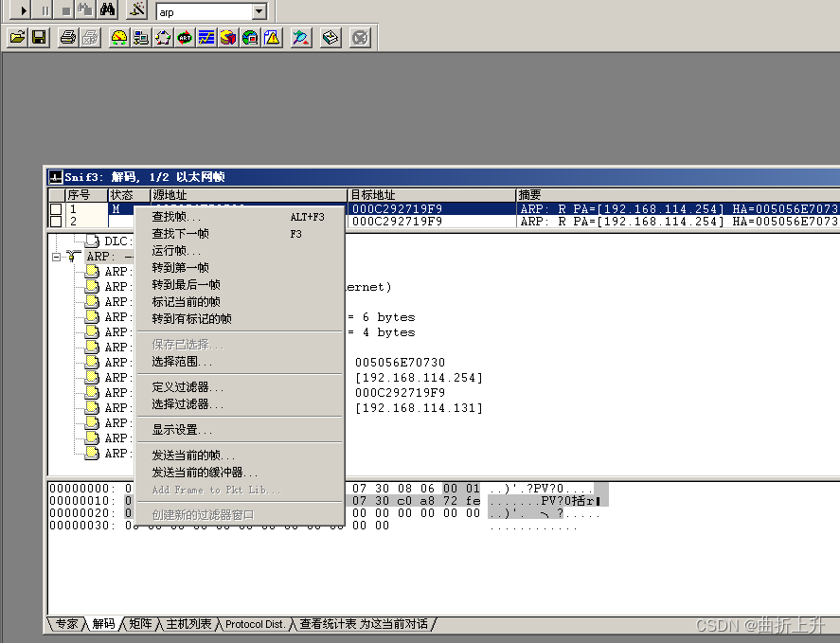The width and height of the screenshot is (840, 643).
Task: Select 转到第一帧 menu item
Action: point(240,267)
